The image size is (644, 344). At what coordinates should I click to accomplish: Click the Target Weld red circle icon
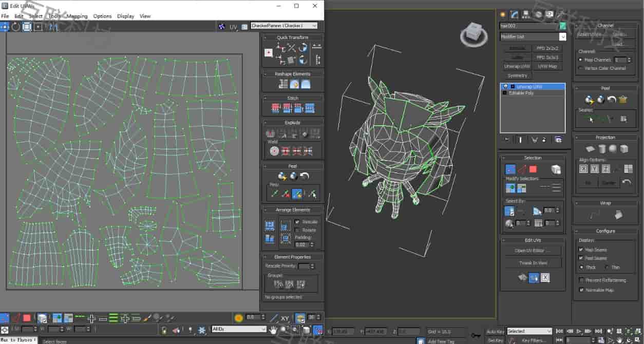pos(274,151)
